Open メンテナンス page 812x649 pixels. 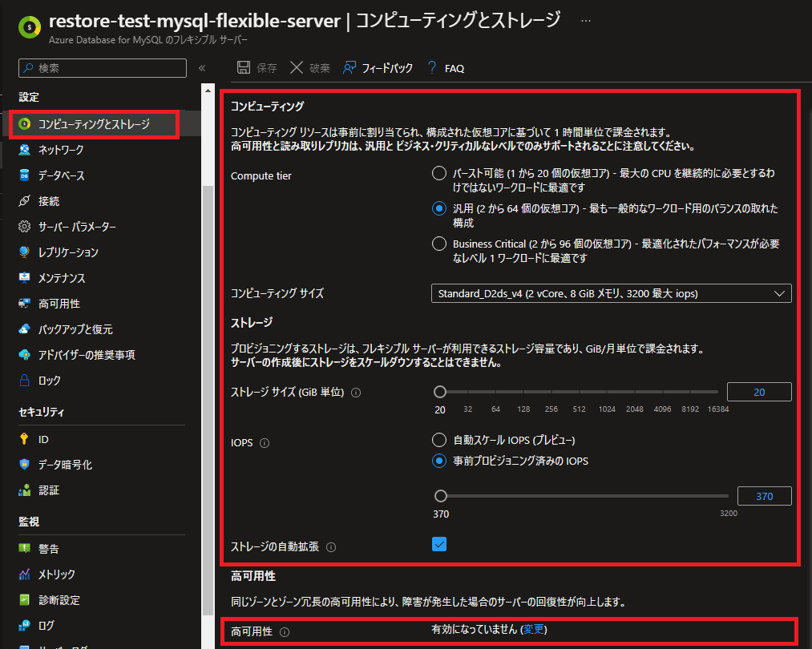pos(62,278)
